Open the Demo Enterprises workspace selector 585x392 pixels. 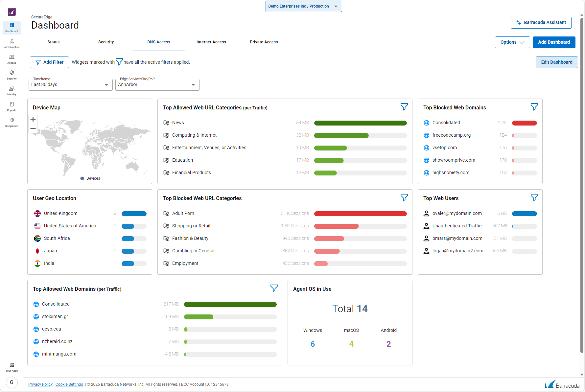pyautogui.click(x=303, y=6)
